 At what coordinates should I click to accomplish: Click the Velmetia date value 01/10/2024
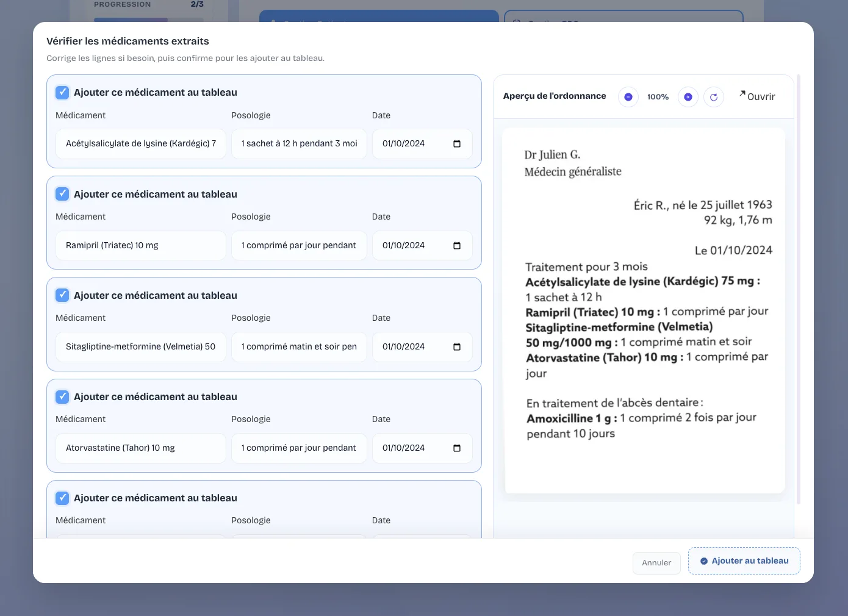pyautogui.click(x=403, y=346)
